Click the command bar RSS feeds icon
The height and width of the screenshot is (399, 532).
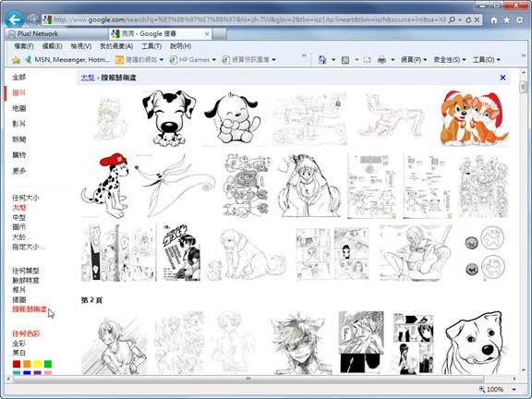pos(345,60)
